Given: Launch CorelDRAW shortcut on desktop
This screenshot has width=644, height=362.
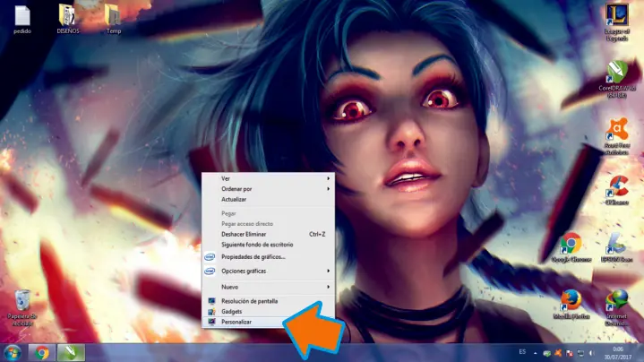Looking at the screenshot, I should coord(616,80).
